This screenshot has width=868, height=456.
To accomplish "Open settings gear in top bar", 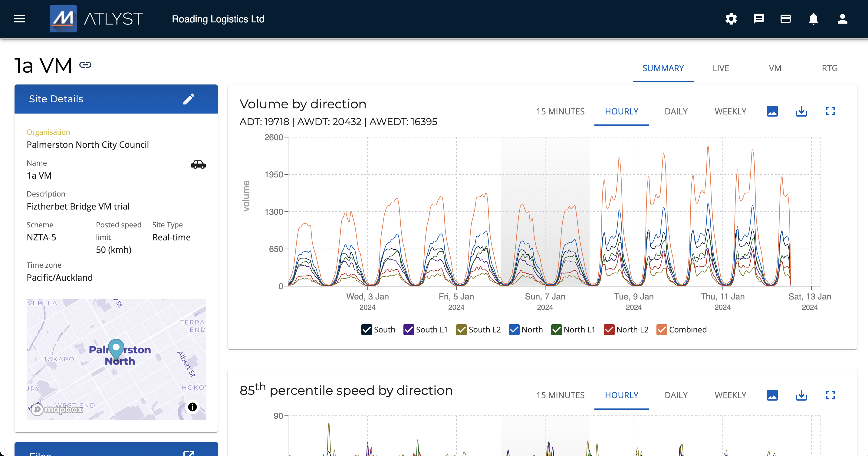I will pyautogui.click(x=731, y=19).
